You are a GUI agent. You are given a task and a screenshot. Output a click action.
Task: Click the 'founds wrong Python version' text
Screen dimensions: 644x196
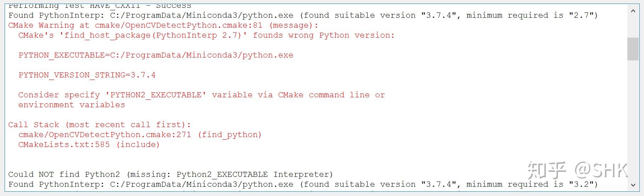(x=323, y=36)
